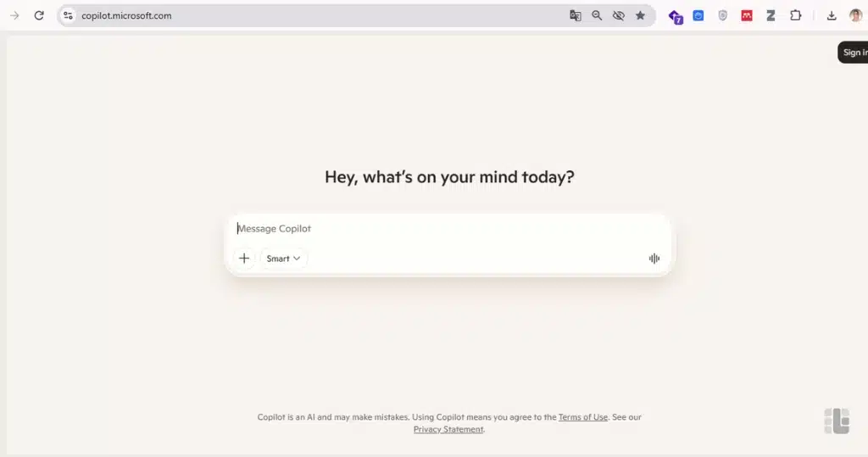Open the blue square extension icon
The height and width of the screenshot is (457, 868).
click(698, 15)
